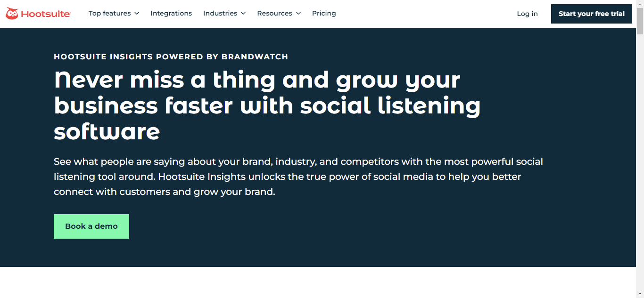
Task: Click the green Book a demo button
Action: pyautogui.click(x=91, y=226)
